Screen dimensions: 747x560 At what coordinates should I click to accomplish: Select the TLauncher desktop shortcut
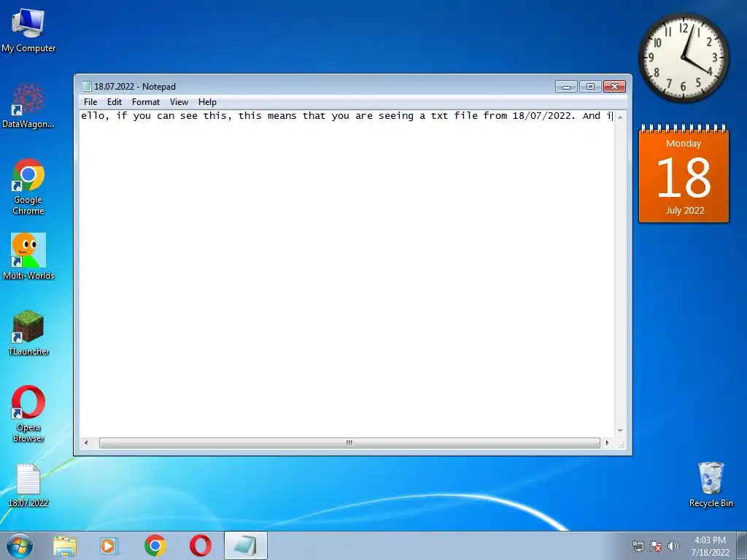[x=28, y=332]
